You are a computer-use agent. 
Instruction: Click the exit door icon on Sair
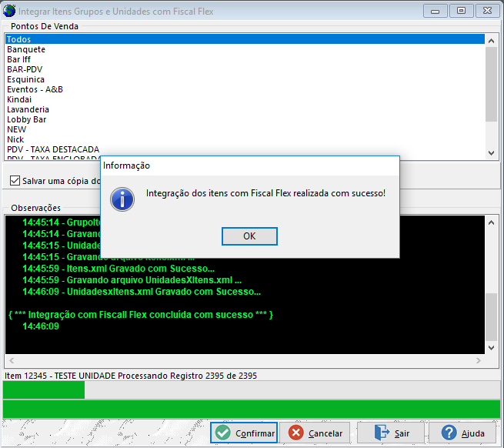click(382, 433)
